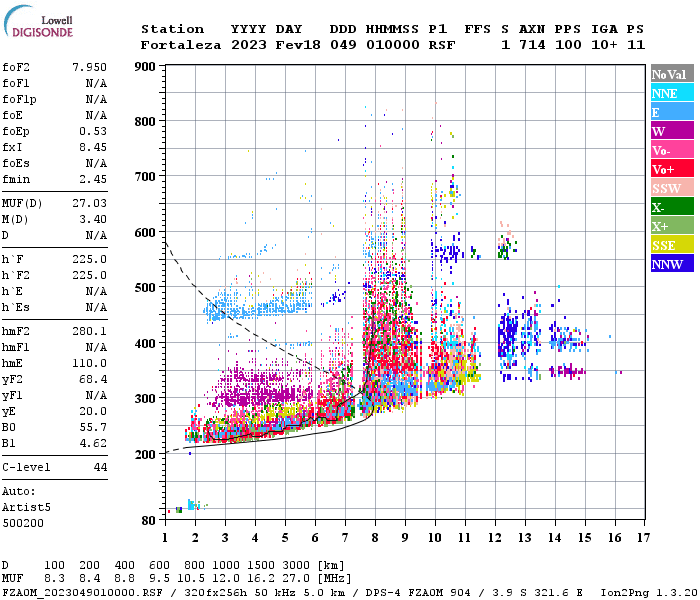Click the M(D) value 3.40
Viewport: 700px width, 600px height.
pos(93,220)
